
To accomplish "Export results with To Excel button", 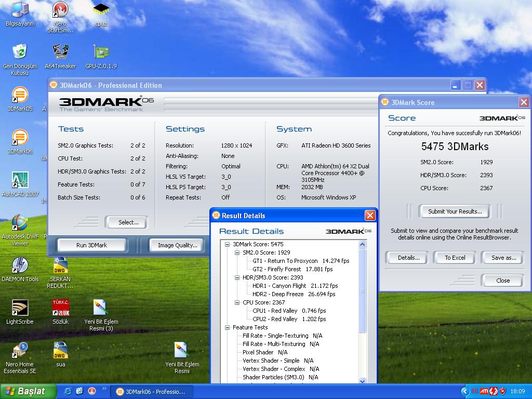I will pos(455,258).
